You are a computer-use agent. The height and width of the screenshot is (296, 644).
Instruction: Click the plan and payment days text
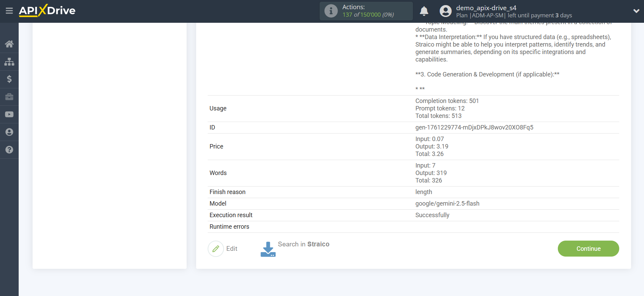(514, 16)
